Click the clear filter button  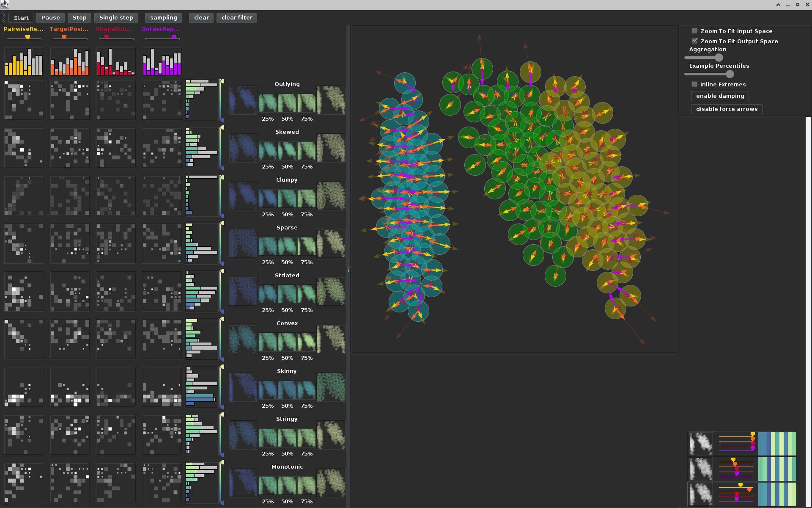click(x=236, y=17)
